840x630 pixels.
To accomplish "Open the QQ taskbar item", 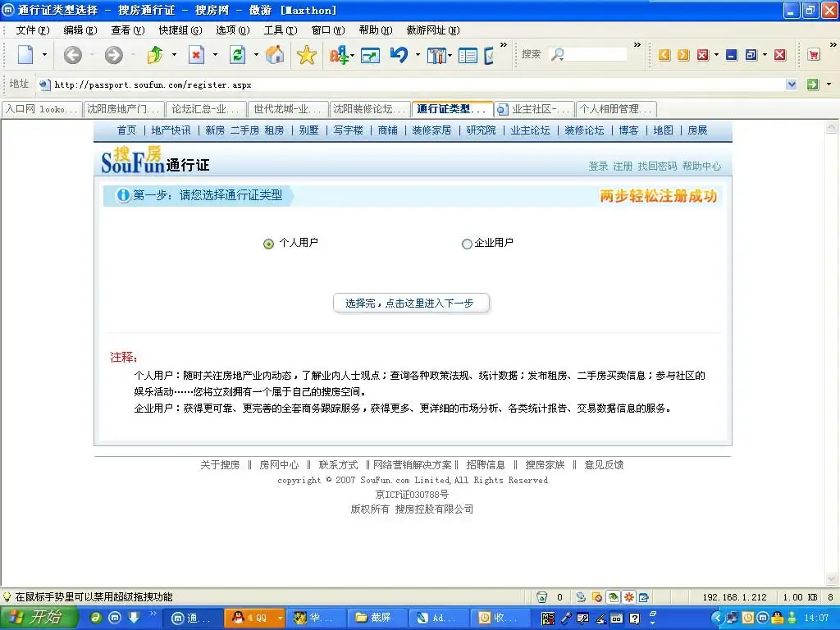I will click(254, 618).
